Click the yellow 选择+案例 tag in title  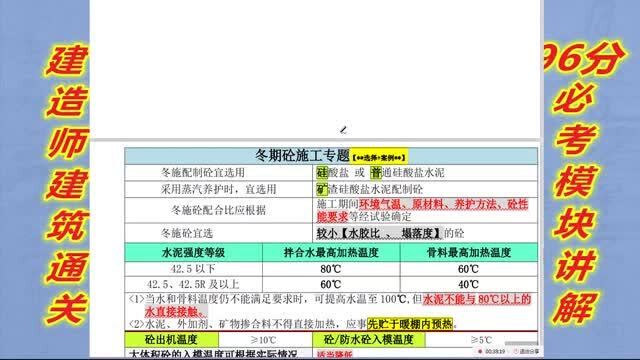379,157
